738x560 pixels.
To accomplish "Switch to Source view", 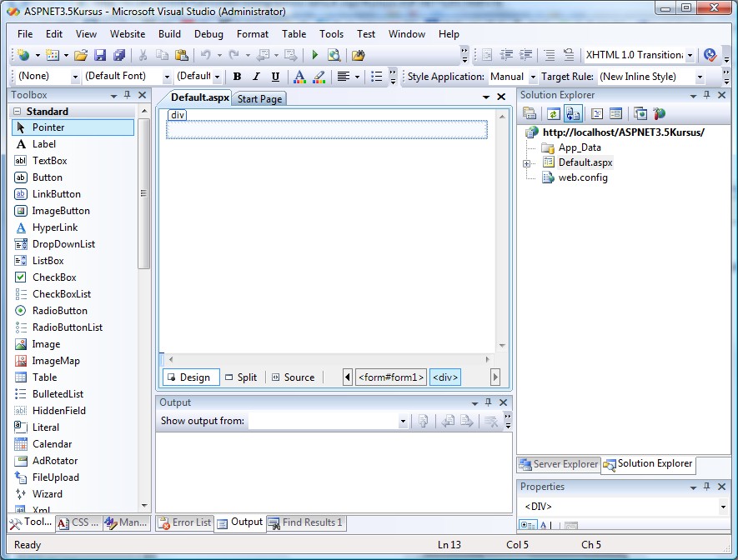I will tap(293, 377).
